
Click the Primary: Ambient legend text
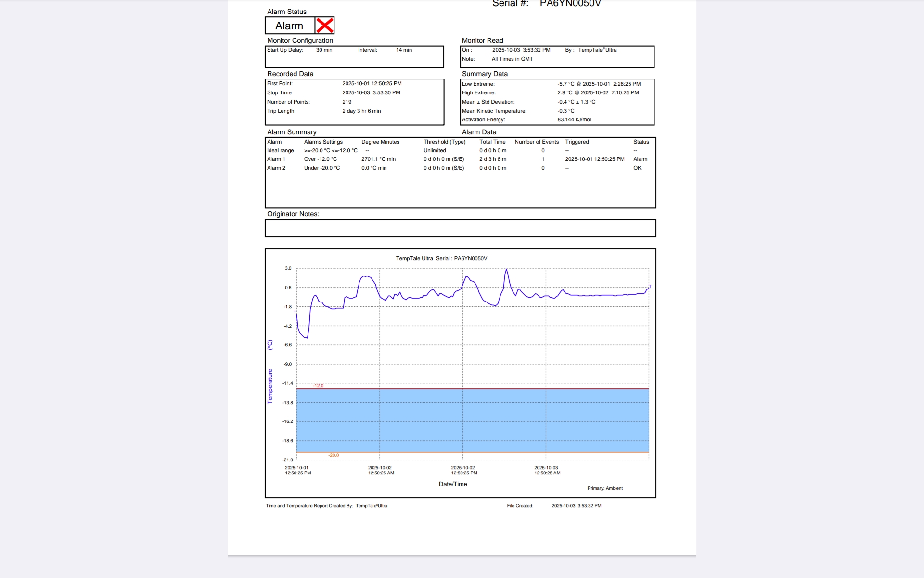tap(604, 488)
